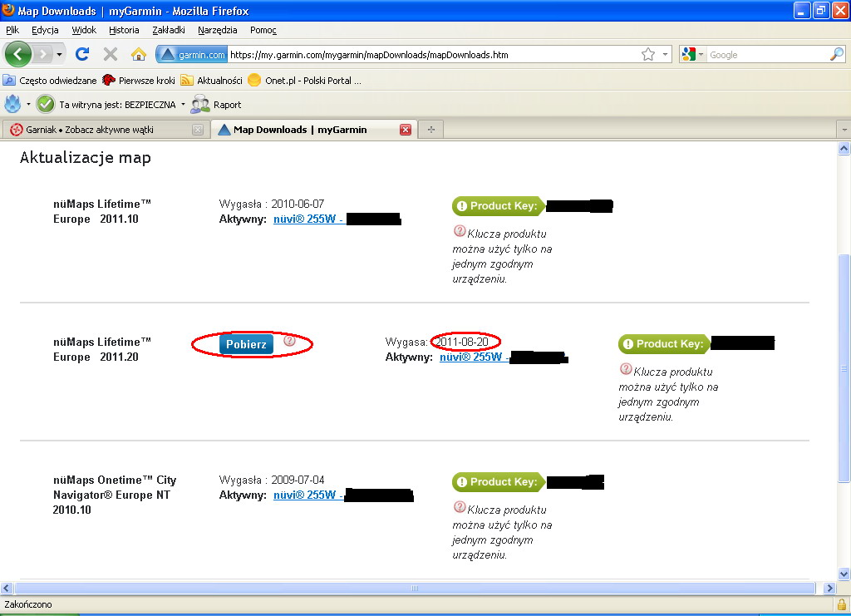This screenshot has height=616, width=851.
Task: Click the text Wygasła : 2009-07-04
Action: click(272, 480)
